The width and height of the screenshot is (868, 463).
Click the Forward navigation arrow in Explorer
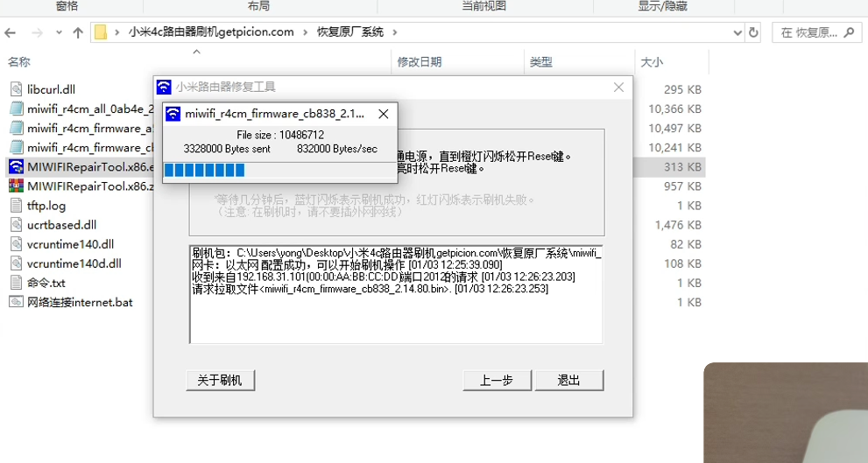pyautogui.click(x=37, y=32)
